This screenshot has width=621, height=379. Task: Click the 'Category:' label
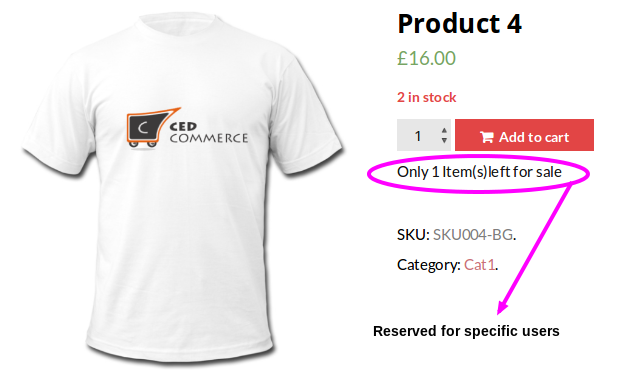coord(429,265)
